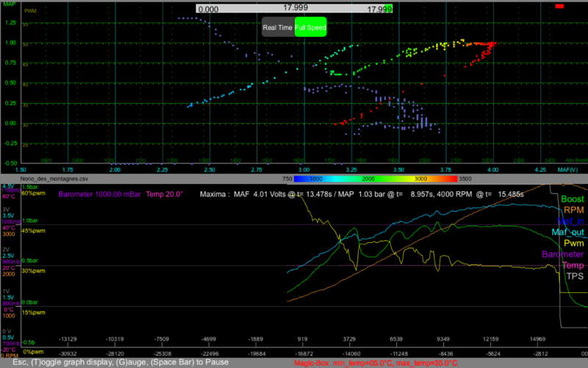Click the red indicator in the top-right corner

coord(559,6)
